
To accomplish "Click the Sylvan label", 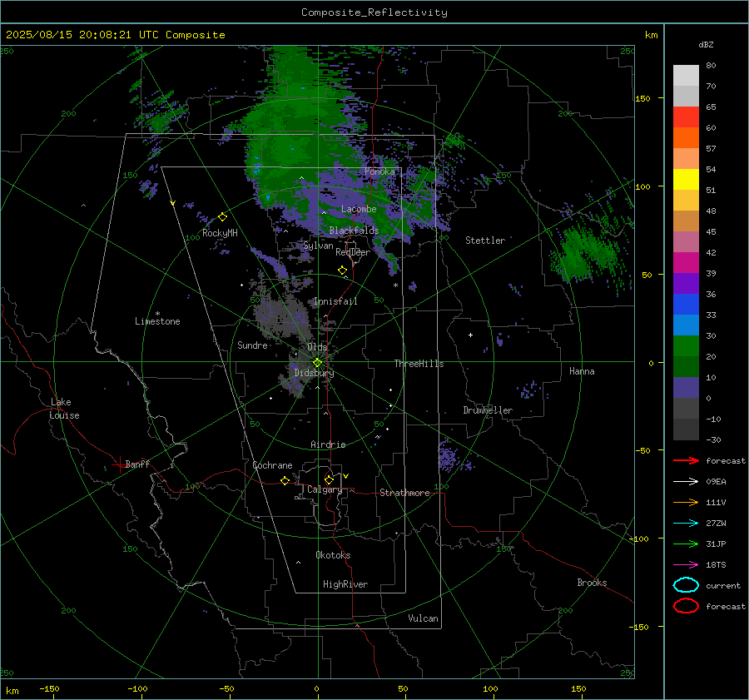I will tap(318, 246).
